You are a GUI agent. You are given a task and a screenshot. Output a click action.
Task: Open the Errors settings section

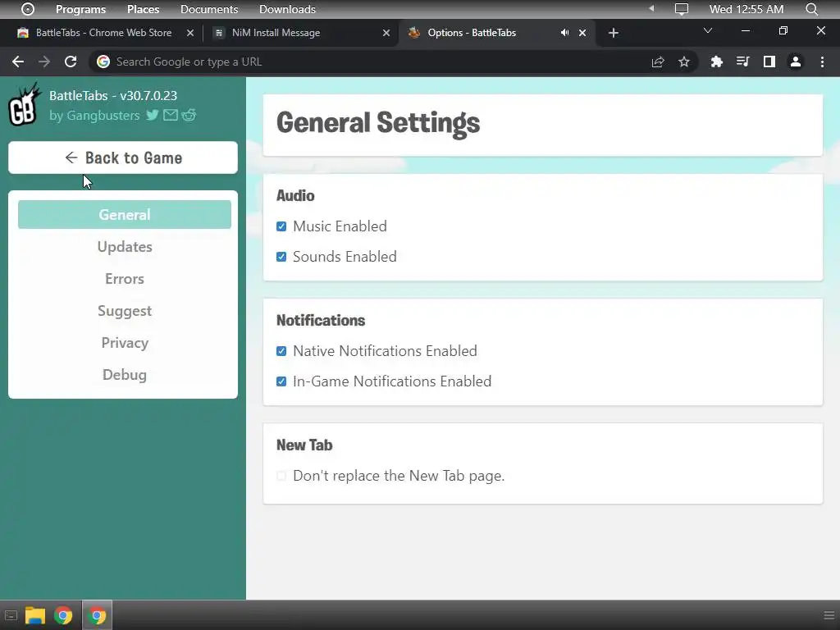tap(125, 279)
